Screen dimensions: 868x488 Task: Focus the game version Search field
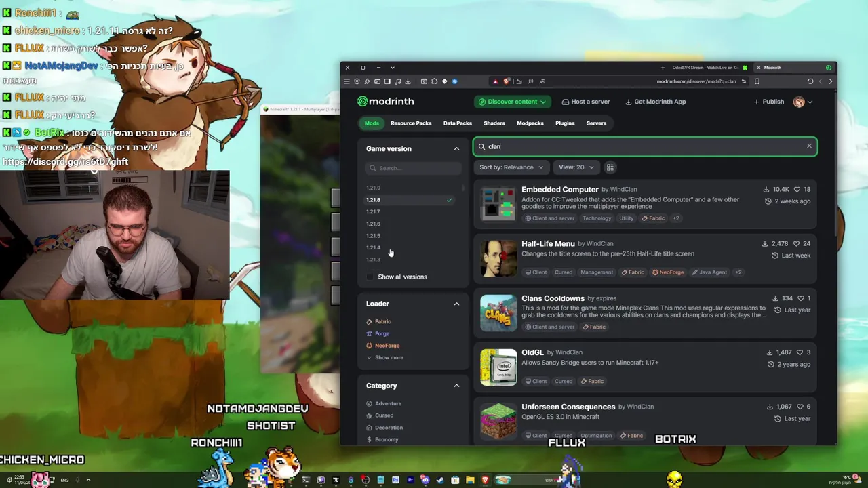(413, 168)
